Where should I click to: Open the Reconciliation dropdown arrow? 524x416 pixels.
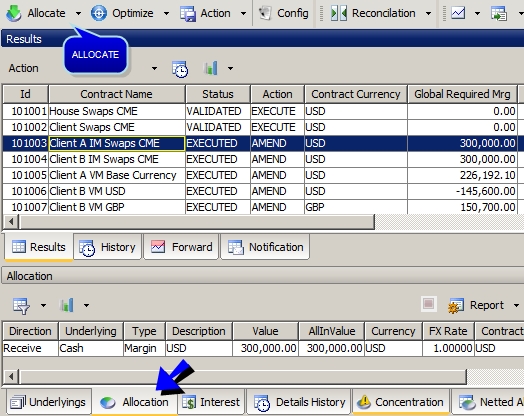point(428,14)
